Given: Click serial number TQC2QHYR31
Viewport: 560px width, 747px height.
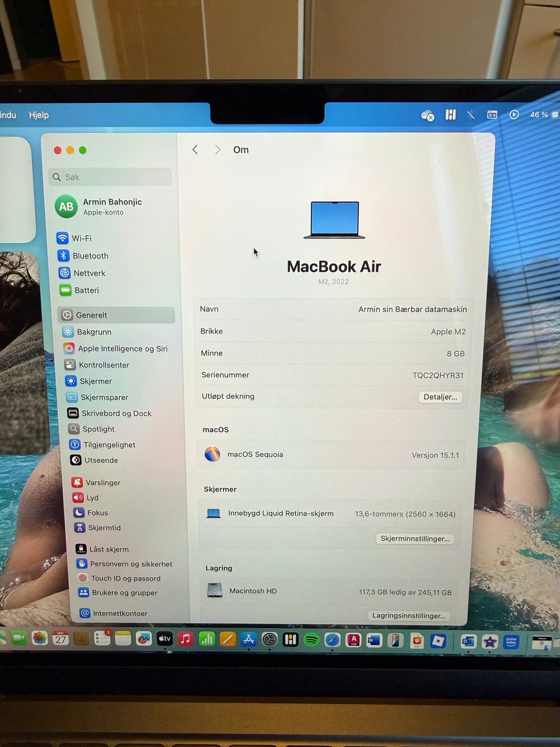Looking at the screenshot, I should [438, 375].
